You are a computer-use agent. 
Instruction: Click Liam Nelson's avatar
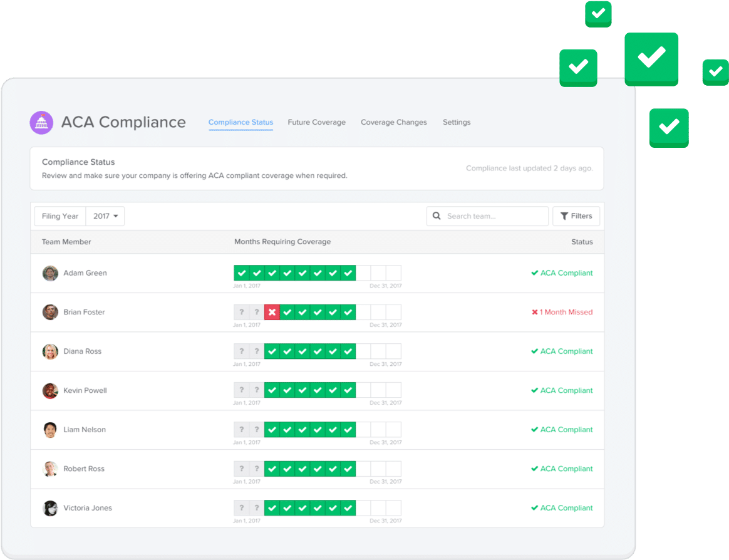click(x=50, y=430)
